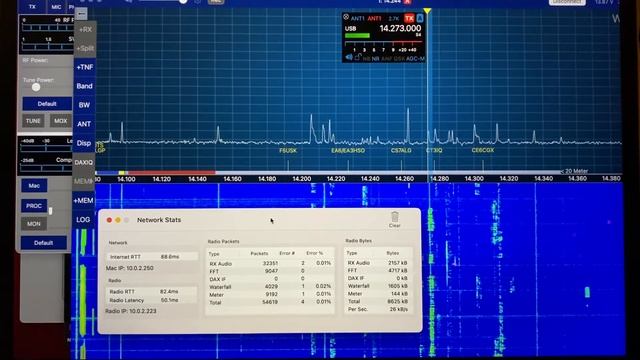Open the BW bandwidth menu
Screen dimensions: 640x360
84,105
